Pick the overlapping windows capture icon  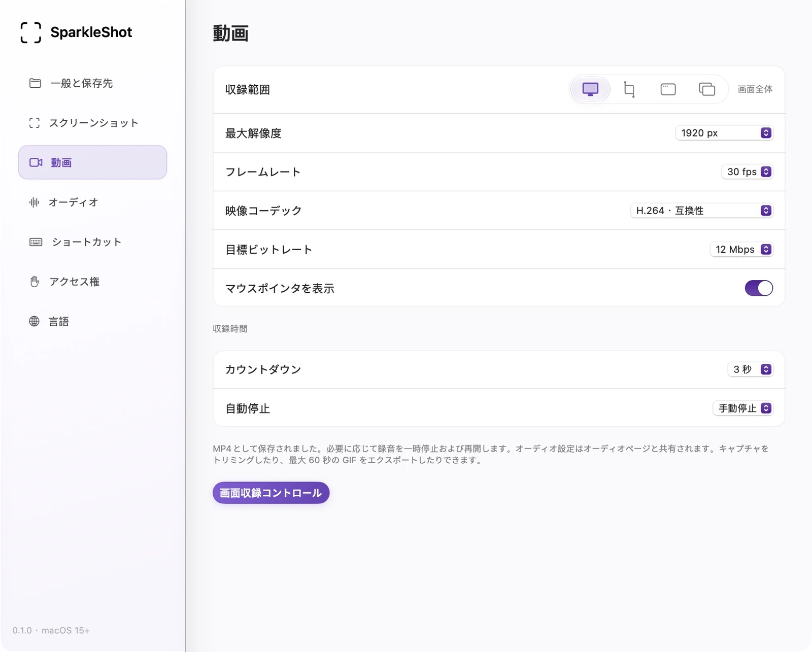click(x=707, y=89)
